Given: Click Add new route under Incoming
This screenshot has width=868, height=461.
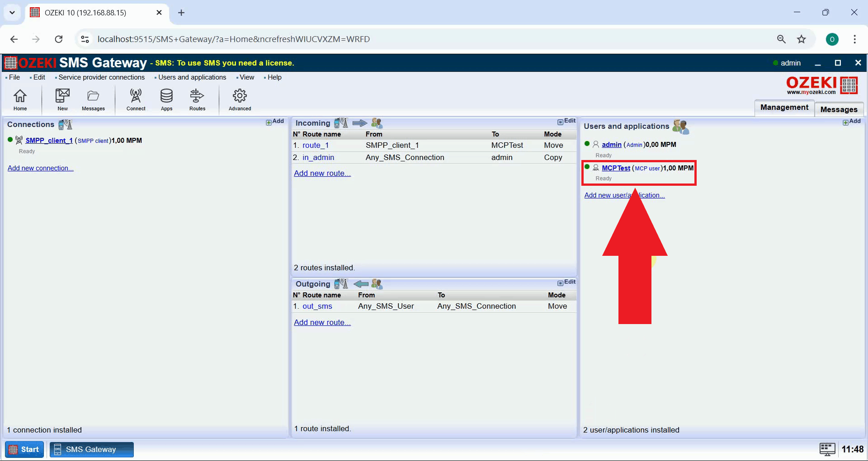Looking at the screenshot, I should (x=322, y=173).
